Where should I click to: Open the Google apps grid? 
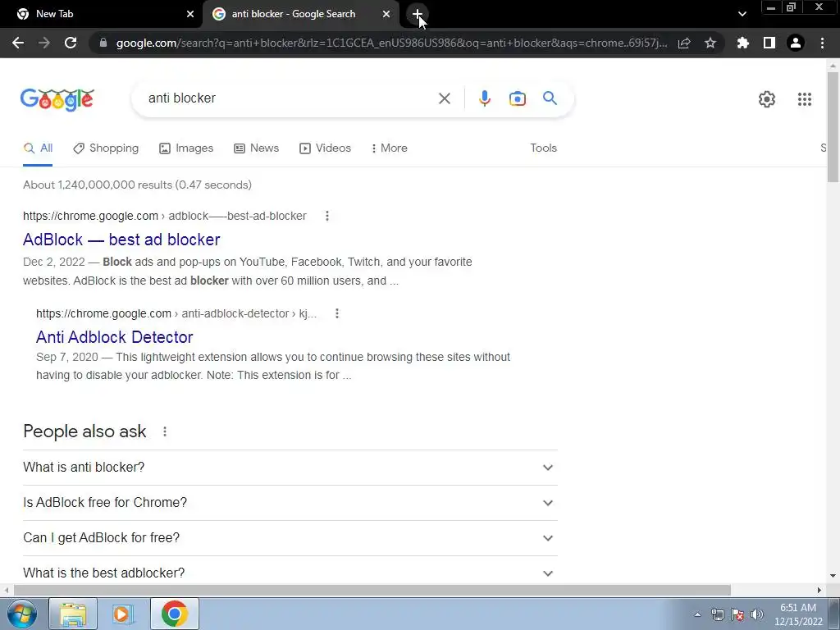click(x=804, y=99)
